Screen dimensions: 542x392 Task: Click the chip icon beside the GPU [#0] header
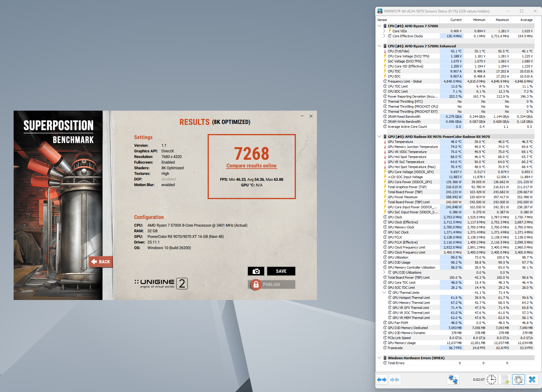click(385, 137)
